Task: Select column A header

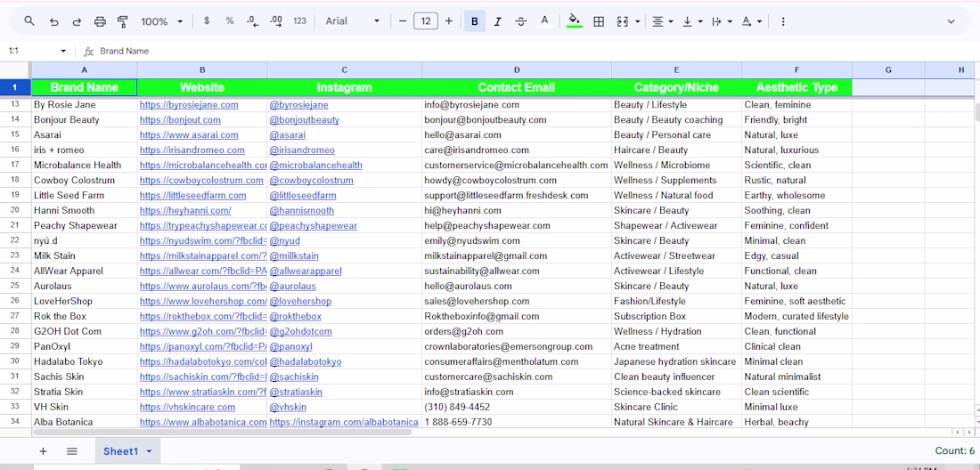Action: (x=85, y=70)
